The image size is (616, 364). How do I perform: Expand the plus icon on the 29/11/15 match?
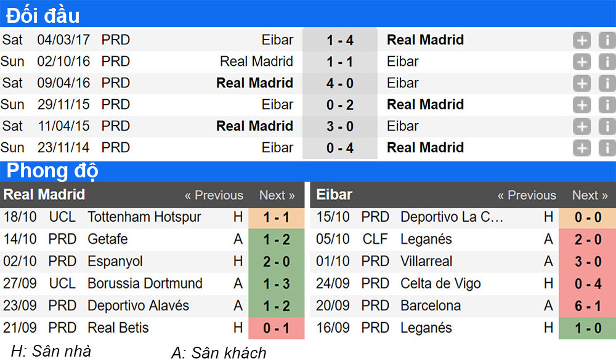click(582, 105)
